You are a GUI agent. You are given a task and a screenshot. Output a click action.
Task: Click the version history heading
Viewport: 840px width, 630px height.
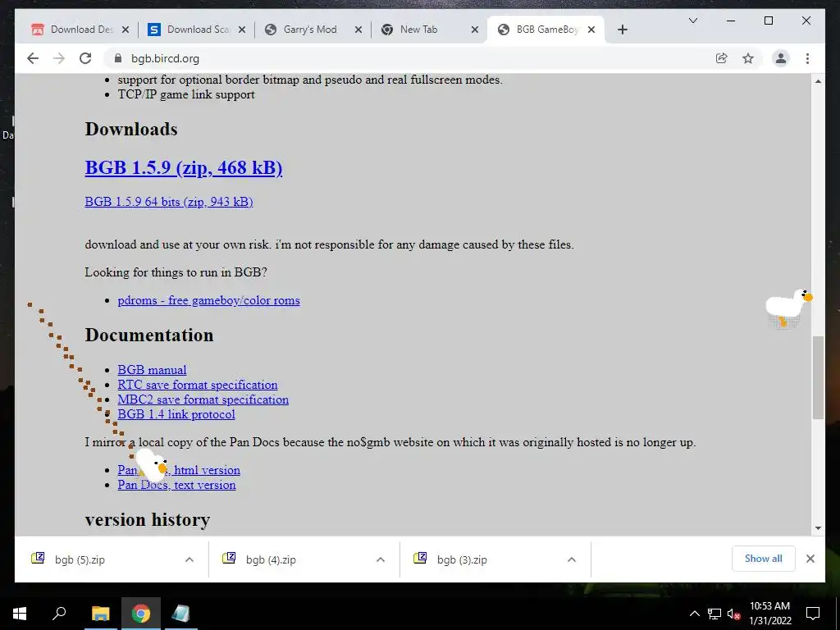click(148, 519)
